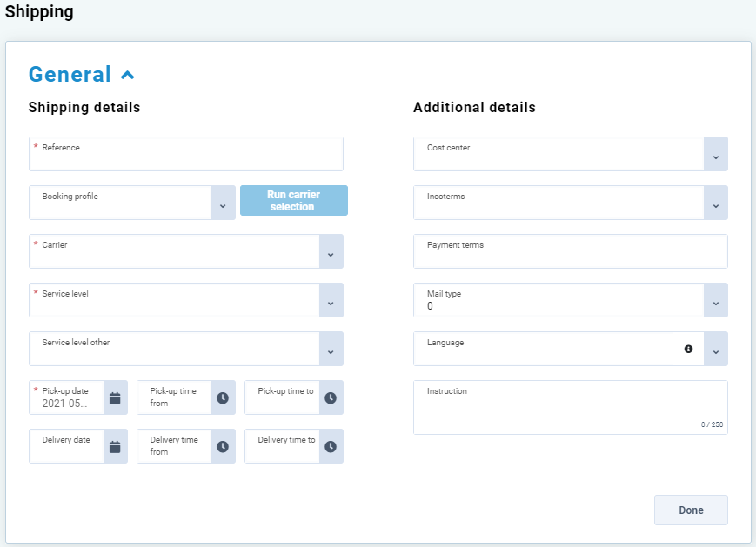This screenshot has width=756, height=547.
Task: Open the Pick-up date calendar icon
Action: (115, 397)
